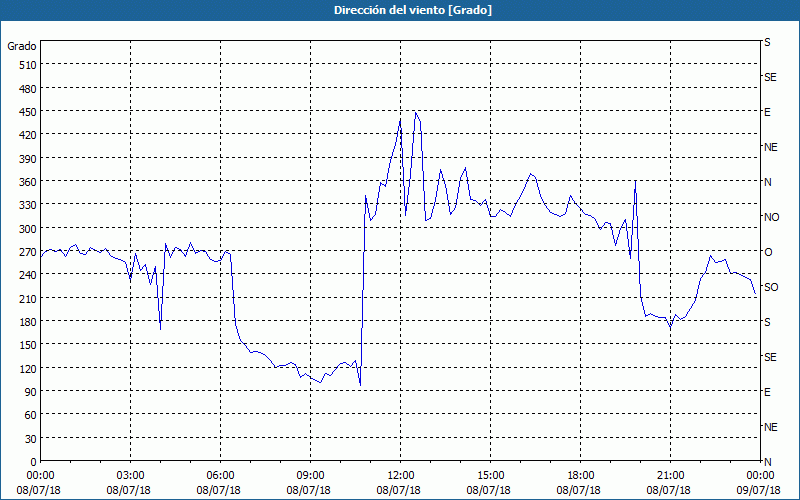
Task: Select the '09/07/18' date label
Action: pyautogui.click(x=759, y=490)
